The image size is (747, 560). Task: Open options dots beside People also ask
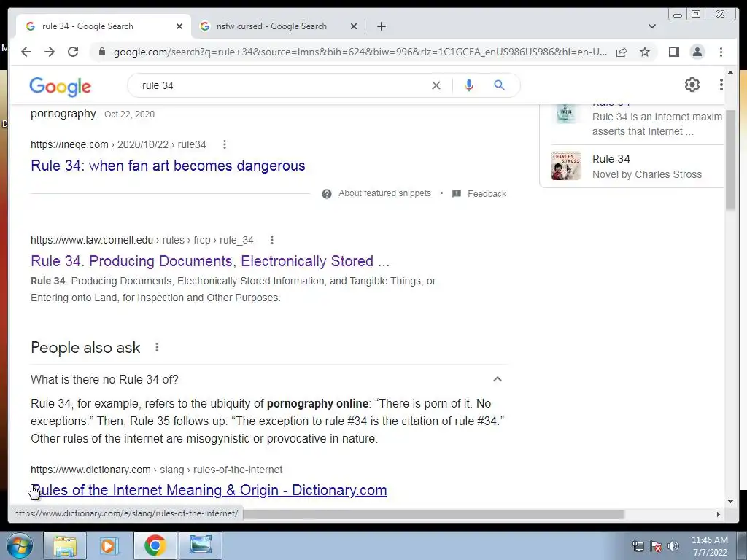click(157, 347)
